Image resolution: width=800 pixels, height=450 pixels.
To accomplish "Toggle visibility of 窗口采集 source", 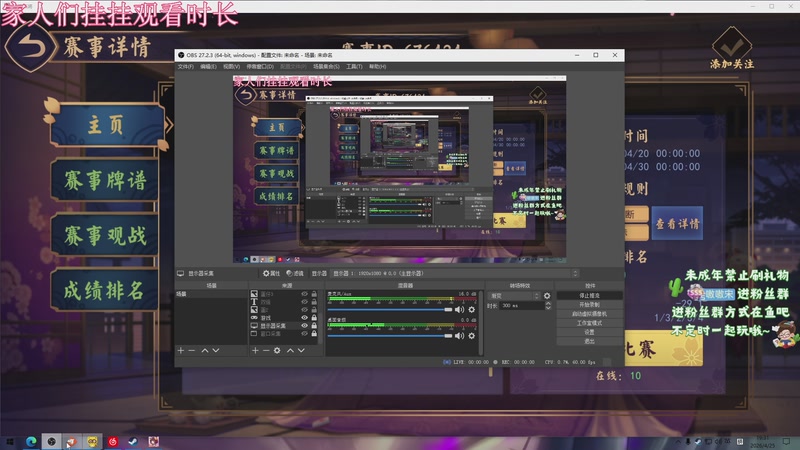I will (305, 334).
